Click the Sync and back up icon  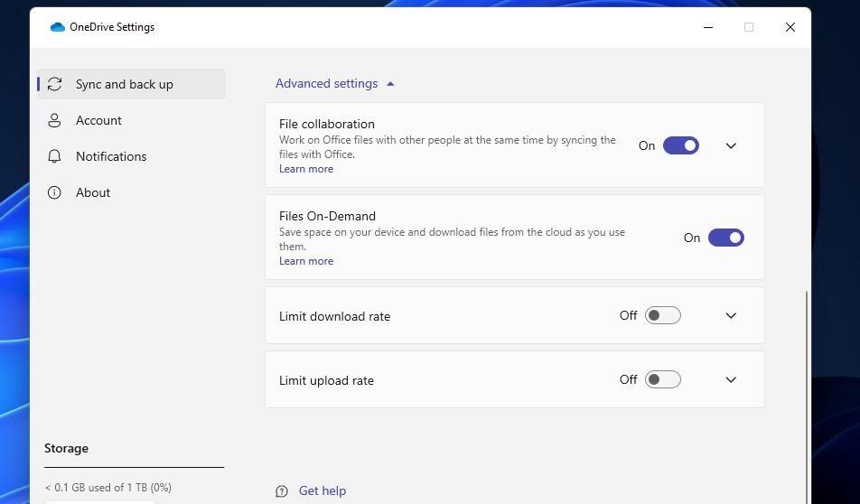[54, 84]
